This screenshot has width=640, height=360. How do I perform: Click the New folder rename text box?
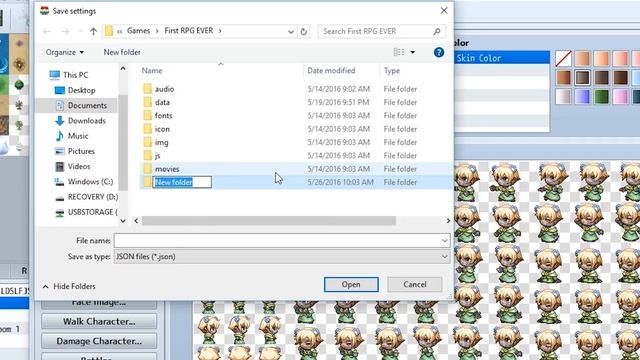point(182,182)
